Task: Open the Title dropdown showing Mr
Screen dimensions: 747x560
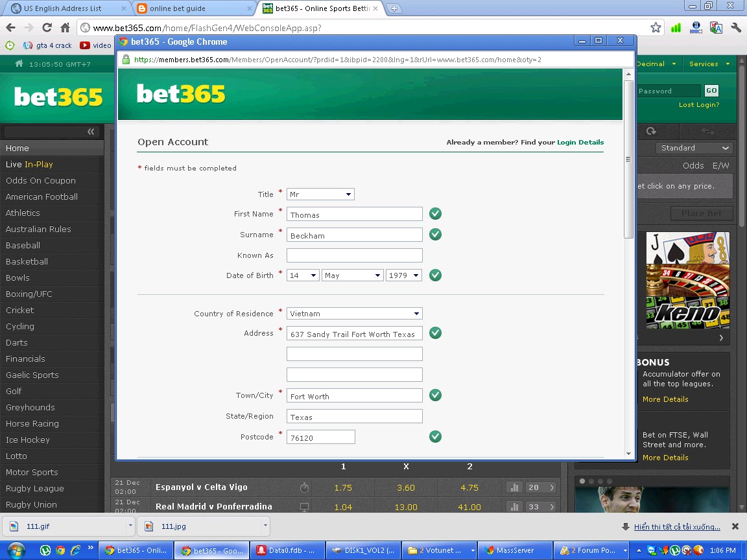Action: click(x=320, y=194)
